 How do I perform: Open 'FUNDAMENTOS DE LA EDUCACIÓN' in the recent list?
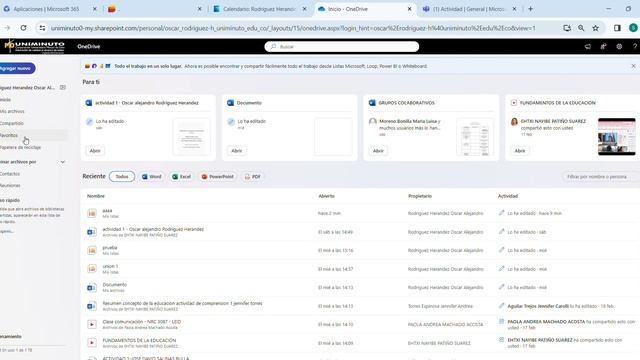[x=139, y=340]
